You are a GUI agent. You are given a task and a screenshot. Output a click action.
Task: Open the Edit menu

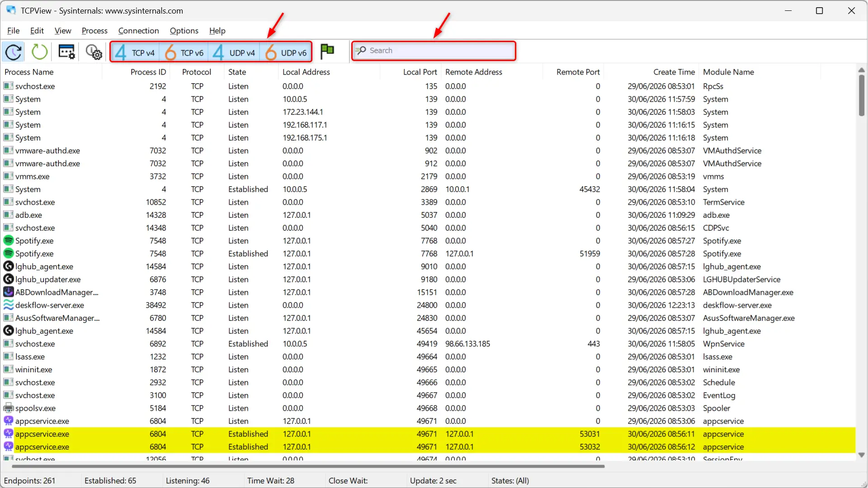coord(37,31)
